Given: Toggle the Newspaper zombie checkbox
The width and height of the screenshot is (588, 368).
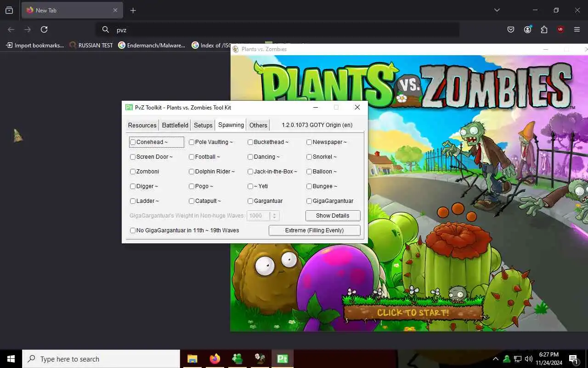Looking at the screenshot, I should point(309,142).
